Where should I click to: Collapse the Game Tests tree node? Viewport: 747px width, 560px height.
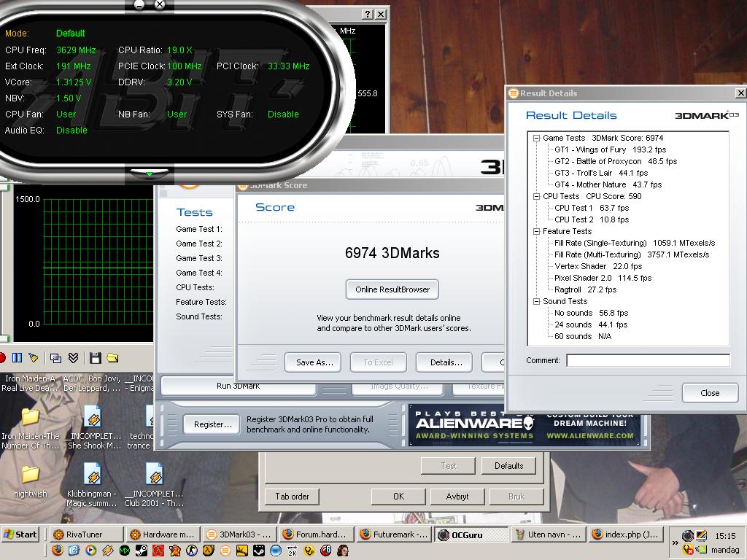click(536, 138)
